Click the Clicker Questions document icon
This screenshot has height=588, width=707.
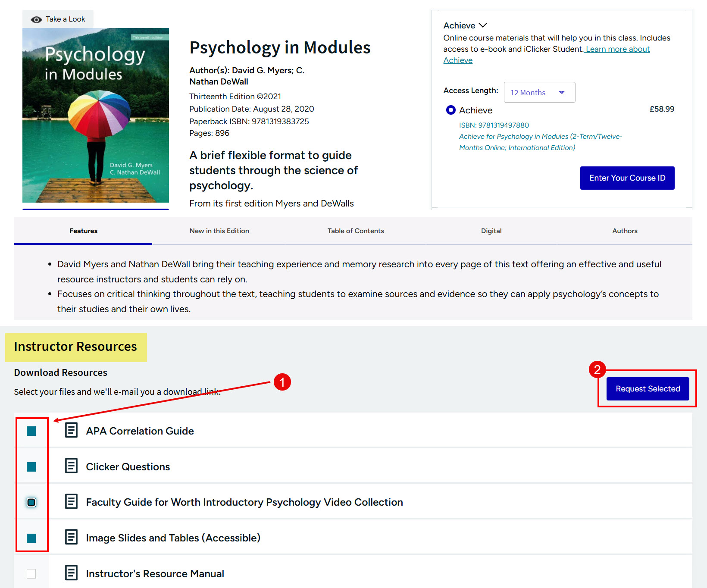click(x=71, y=466)
